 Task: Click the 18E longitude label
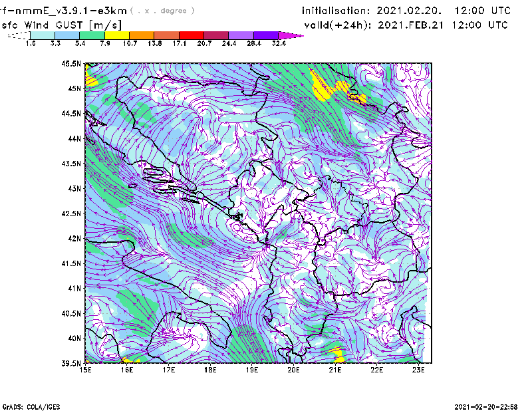(x=210, y=370)
